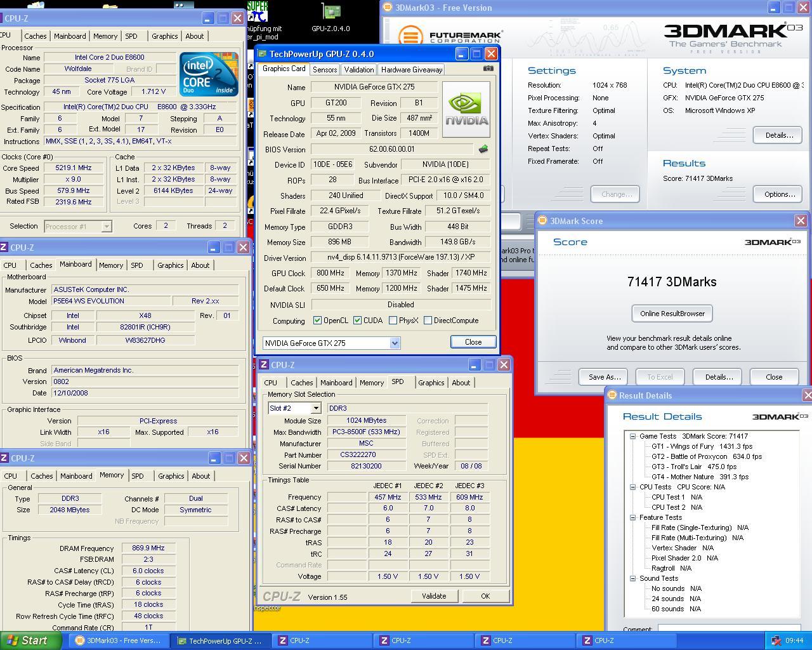This screenshot has width=812, height=650.
Task: Click Options... under Results
Action: [x=779, y=194]
